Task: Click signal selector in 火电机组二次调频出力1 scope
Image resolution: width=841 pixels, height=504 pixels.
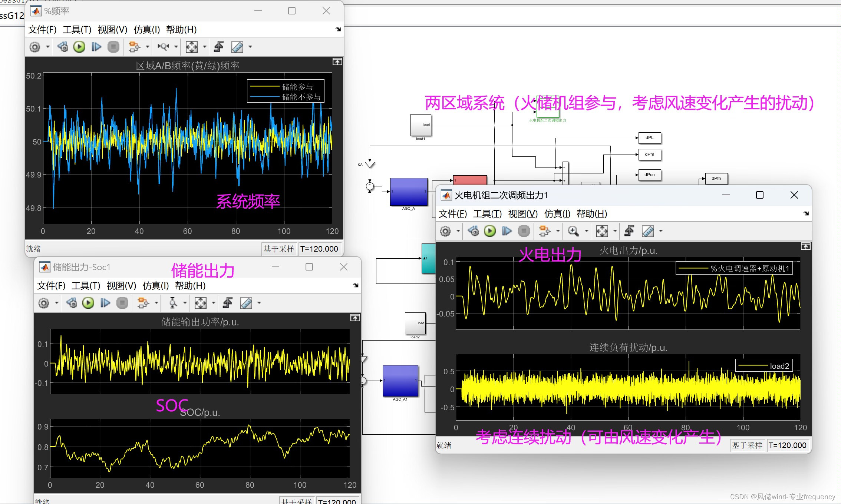Action: [545, 232]
